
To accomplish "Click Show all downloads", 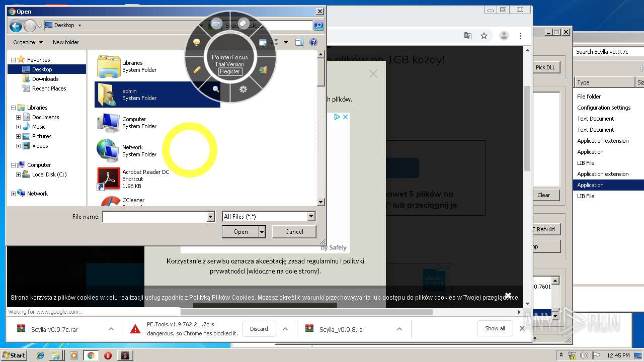I will coord(495,328).
